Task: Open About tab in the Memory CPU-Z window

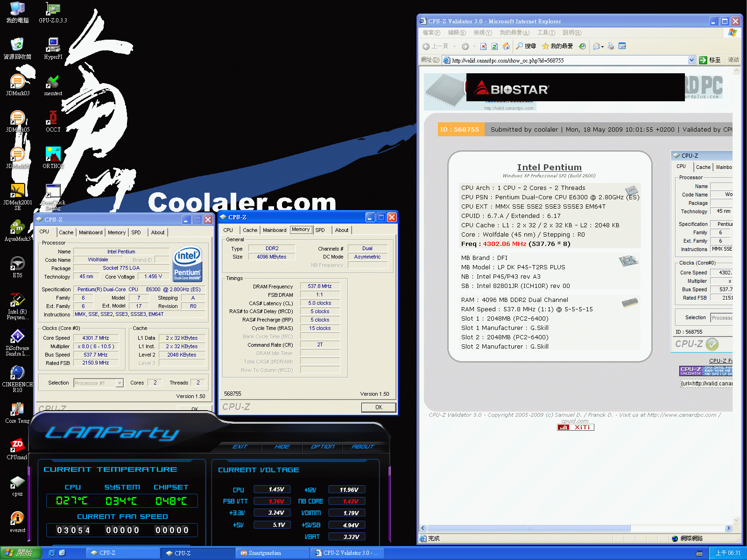Action: [x=342, y=230]
